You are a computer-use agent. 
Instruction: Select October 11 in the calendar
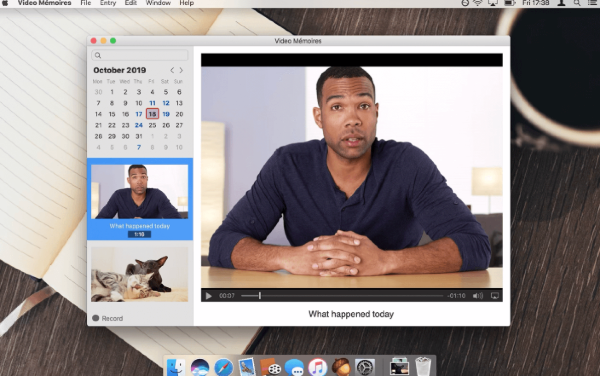152,103
